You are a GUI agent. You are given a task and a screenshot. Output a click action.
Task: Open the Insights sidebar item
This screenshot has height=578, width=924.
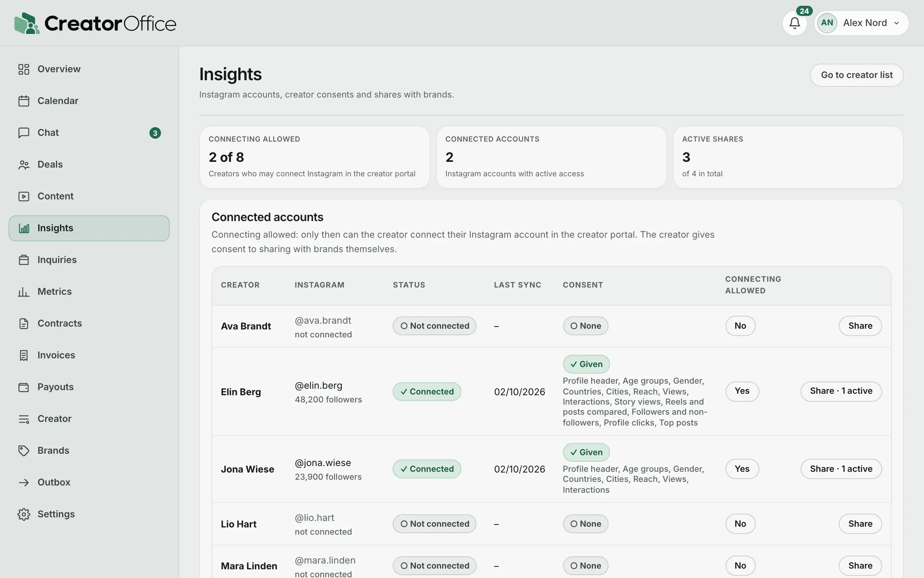[89, 228]
